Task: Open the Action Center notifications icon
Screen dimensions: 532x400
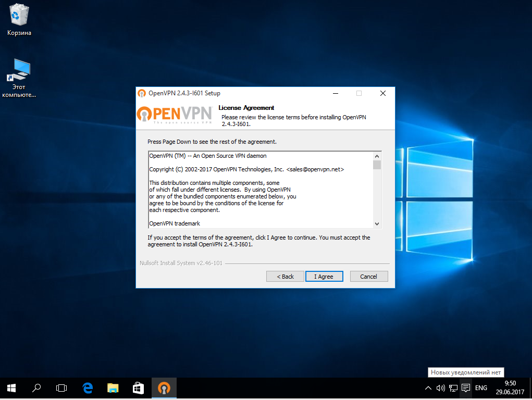Action: click(466, 388)
